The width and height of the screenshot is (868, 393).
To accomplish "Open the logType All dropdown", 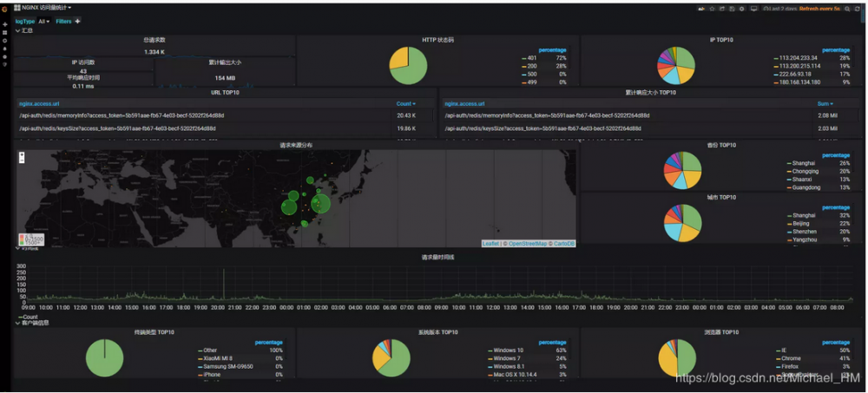I will pos(43,22).
